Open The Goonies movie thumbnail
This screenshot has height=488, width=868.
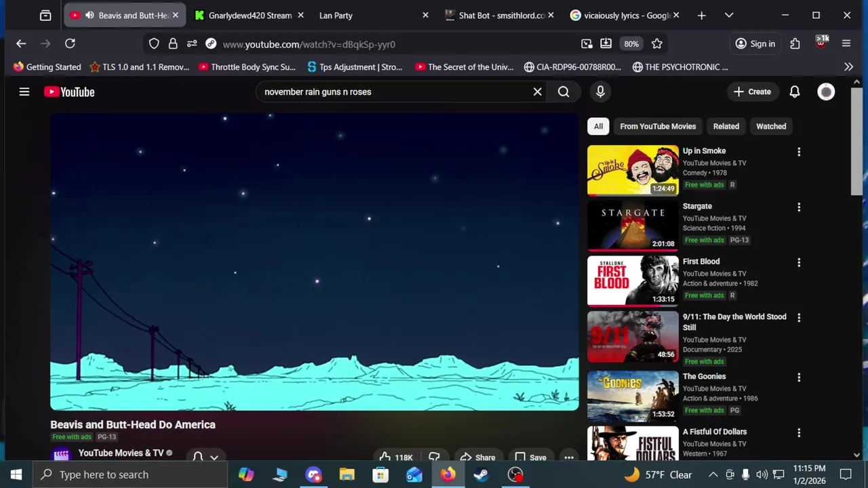click(633, 396)
